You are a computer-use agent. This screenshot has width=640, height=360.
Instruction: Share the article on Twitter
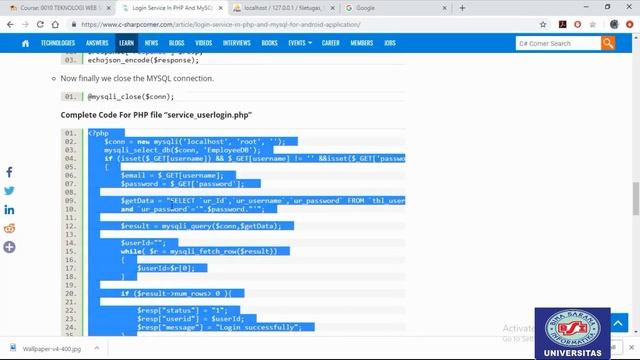click(x=9, y=191)
